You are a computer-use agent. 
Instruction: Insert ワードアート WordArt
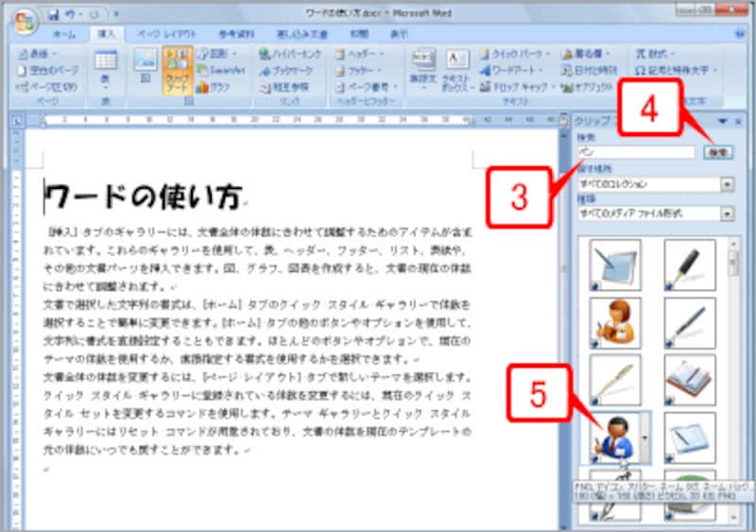[x=511, y=71]
